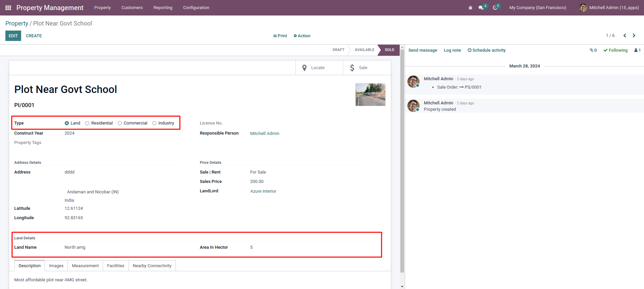Click the Longitude value 92.83165

click(74, 218)
